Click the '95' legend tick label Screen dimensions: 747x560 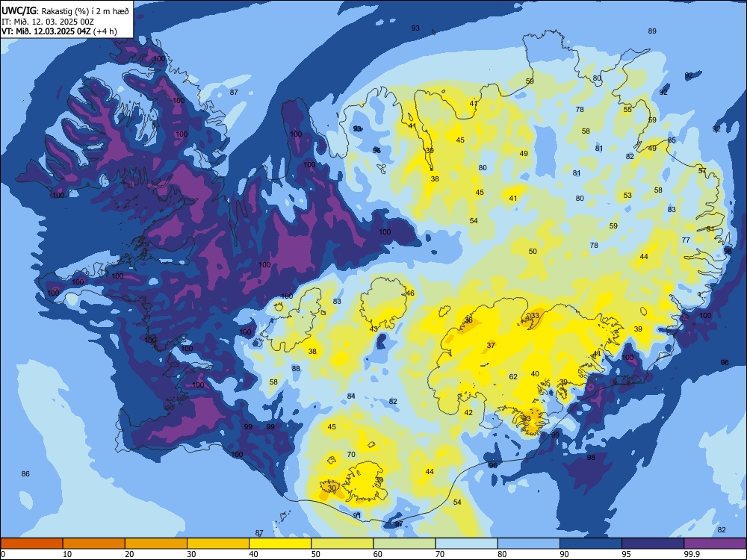pos(626,554)
